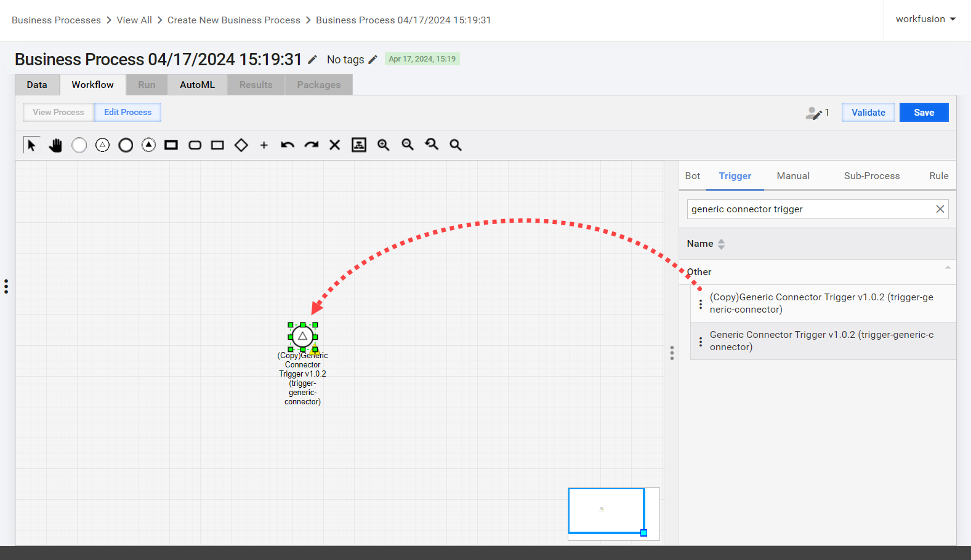Click the right panel three-dot divider handle
The height and width of the screenshot is (560, 971).
672,353
